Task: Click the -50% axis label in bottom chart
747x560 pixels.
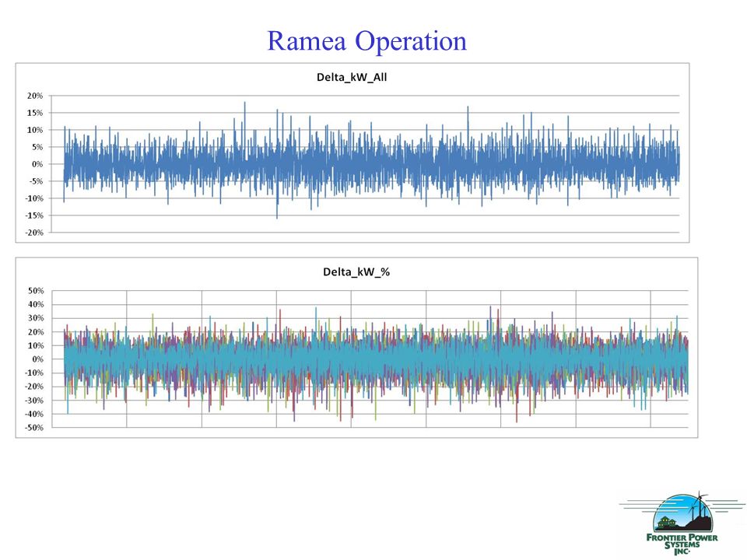Action: pos(35,428)
